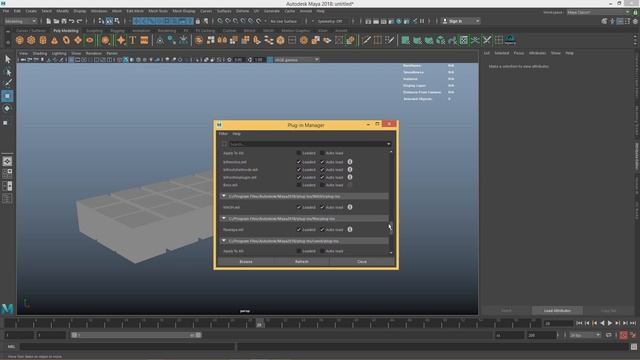The width and height of the screenshot is (640, 360).
Task: Create a polygon sphere from the shelf
Action: (x=19, y=40)
